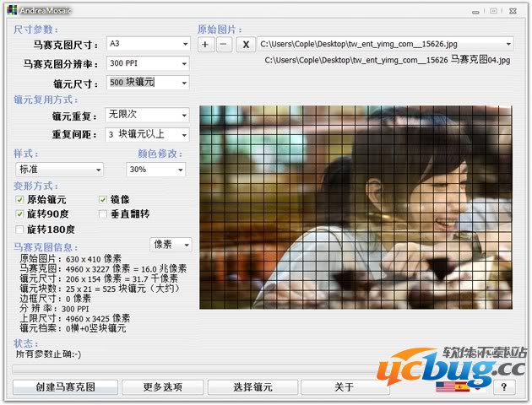Open the 马赛克图尺寸 A3 dropdown

(147, 44)
